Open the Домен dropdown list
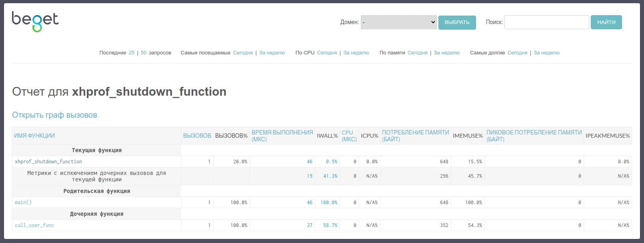 coord(398,22)
